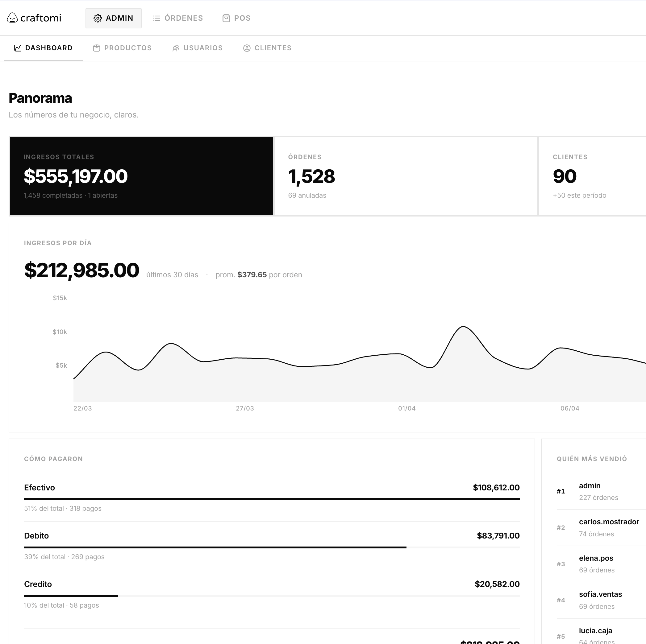
Task: Select seller carlos.mostrador
Action: 601,528
